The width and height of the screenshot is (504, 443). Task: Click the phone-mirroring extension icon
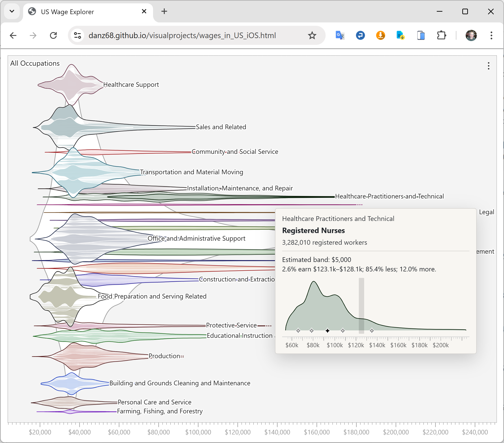(x=421, y=35)
